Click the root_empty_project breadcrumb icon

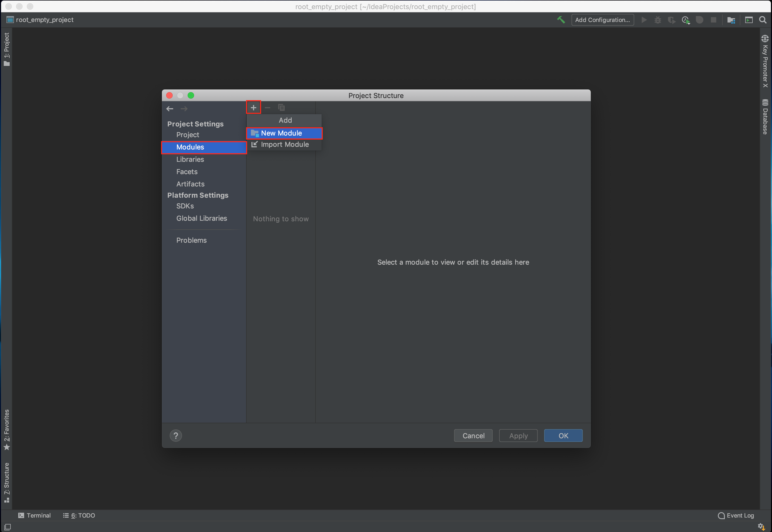coord(10,20)
